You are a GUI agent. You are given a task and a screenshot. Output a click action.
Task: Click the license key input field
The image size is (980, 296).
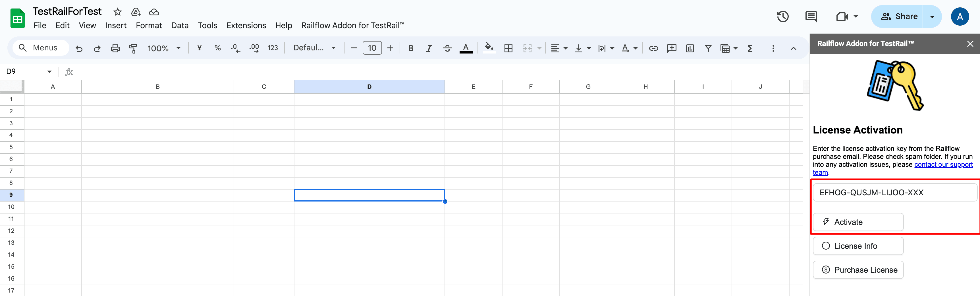click(895, 193)
